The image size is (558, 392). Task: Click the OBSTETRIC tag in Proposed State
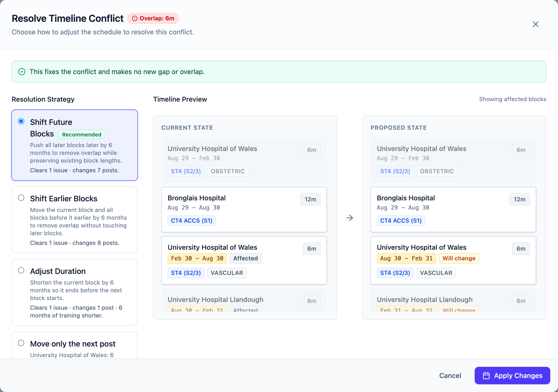tap(437, 171)
